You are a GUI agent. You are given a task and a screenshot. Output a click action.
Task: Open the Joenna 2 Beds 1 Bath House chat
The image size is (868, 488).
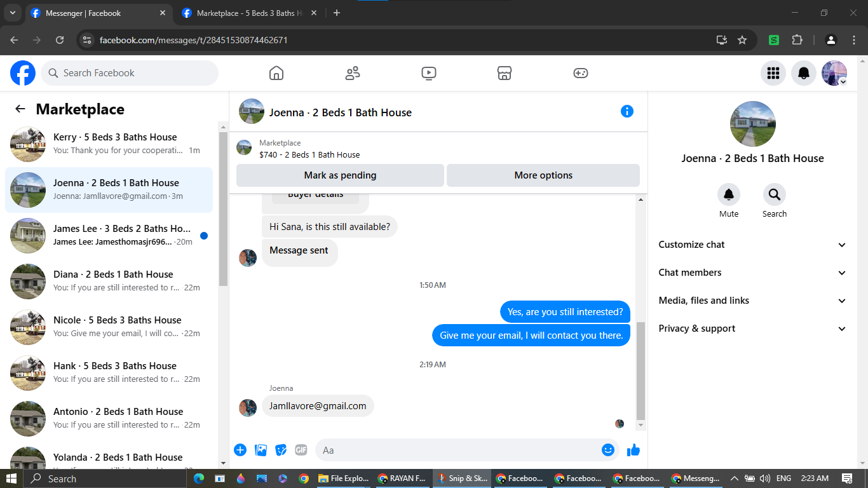[109, 190]
